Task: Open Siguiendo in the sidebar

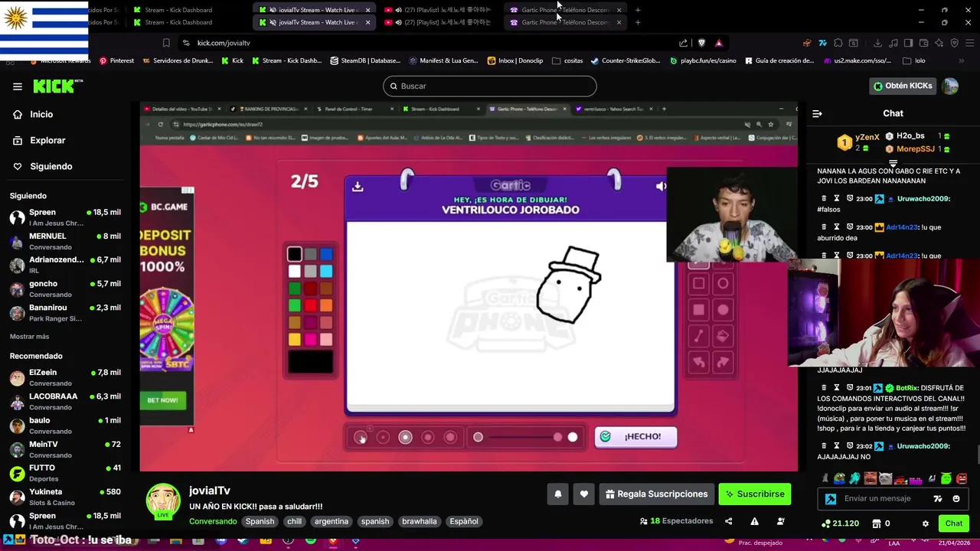Action: (51, 166)
